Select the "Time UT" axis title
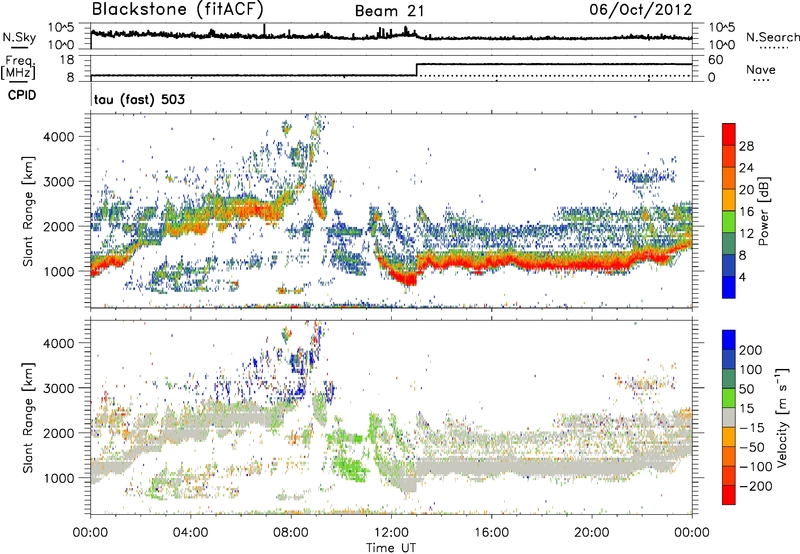This screenshot has height=554, width=800. pyautogui.click(x=391, y=548)
